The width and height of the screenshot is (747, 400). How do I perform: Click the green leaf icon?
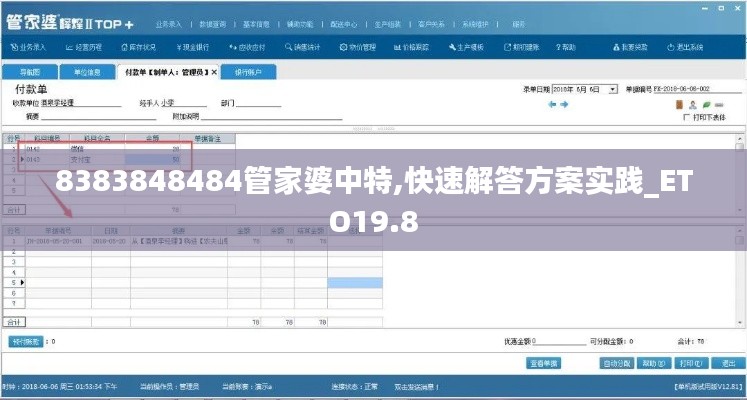(707, 105)
